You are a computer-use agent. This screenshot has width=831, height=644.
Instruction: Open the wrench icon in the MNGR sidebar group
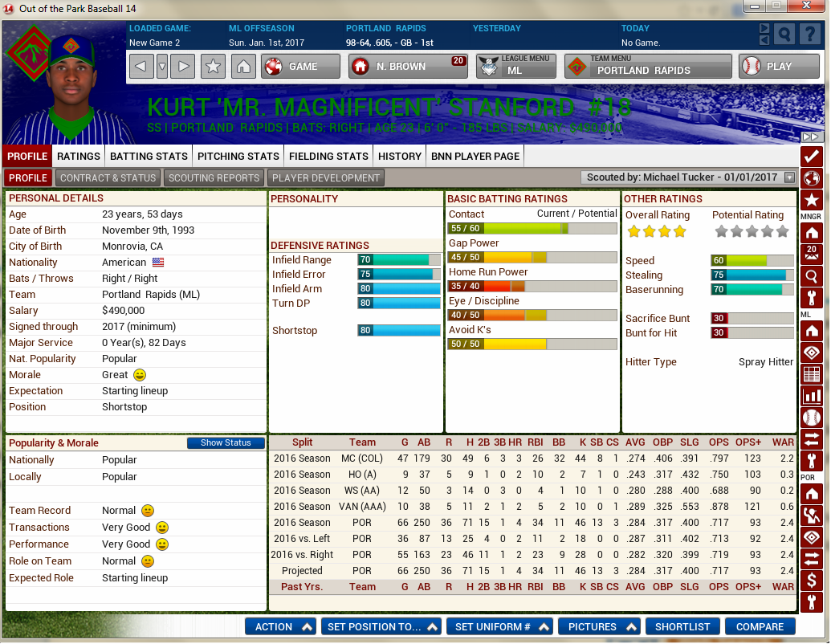812,298
